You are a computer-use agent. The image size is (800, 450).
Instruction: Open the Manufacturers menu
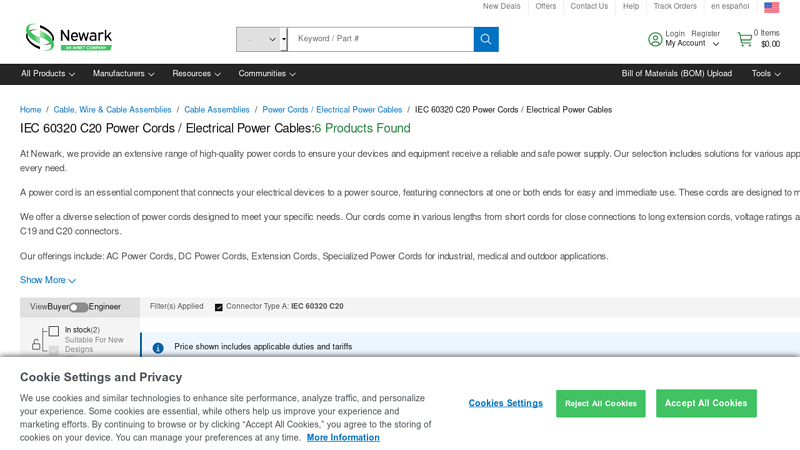pos(123,74)
